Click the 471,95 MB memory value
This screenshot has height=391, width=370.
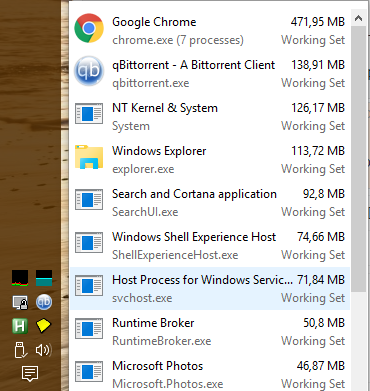(318, 22)
